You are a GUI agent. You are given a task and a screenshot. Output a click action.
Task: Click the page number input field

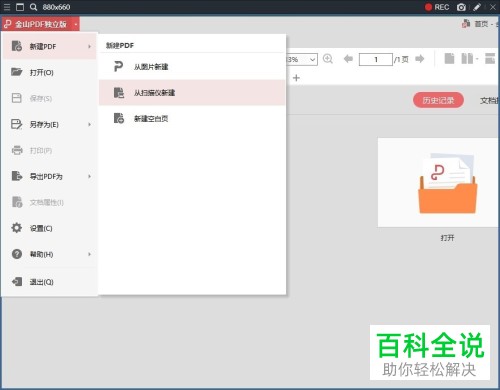click(376, 60)
